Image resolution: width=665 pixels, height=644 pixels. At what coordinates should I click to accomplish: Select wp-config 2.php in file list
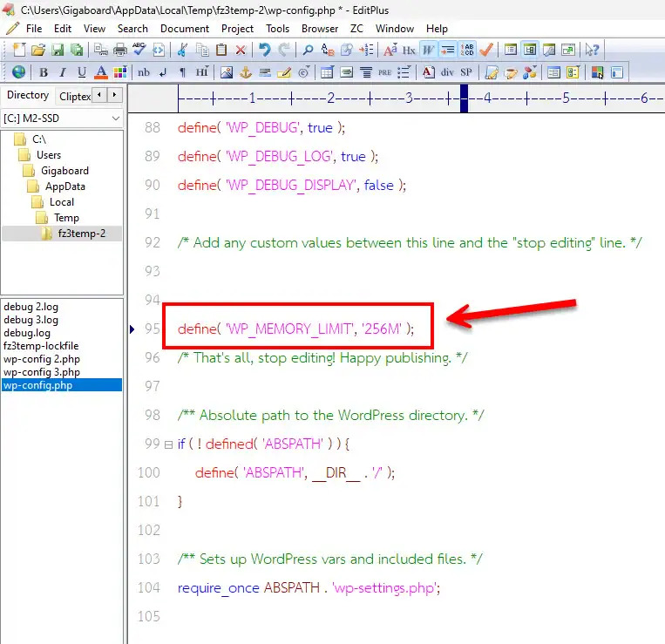[42, 359]
